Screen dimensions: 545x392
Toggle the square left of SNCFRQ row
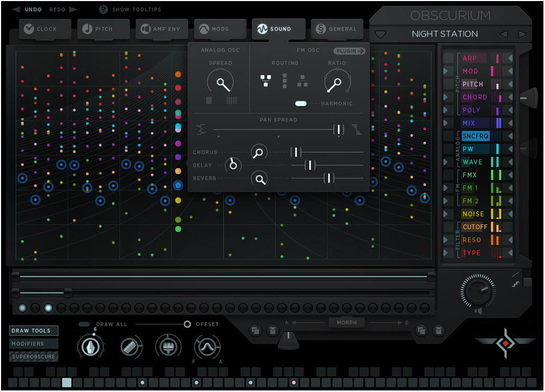pos(449,136)
